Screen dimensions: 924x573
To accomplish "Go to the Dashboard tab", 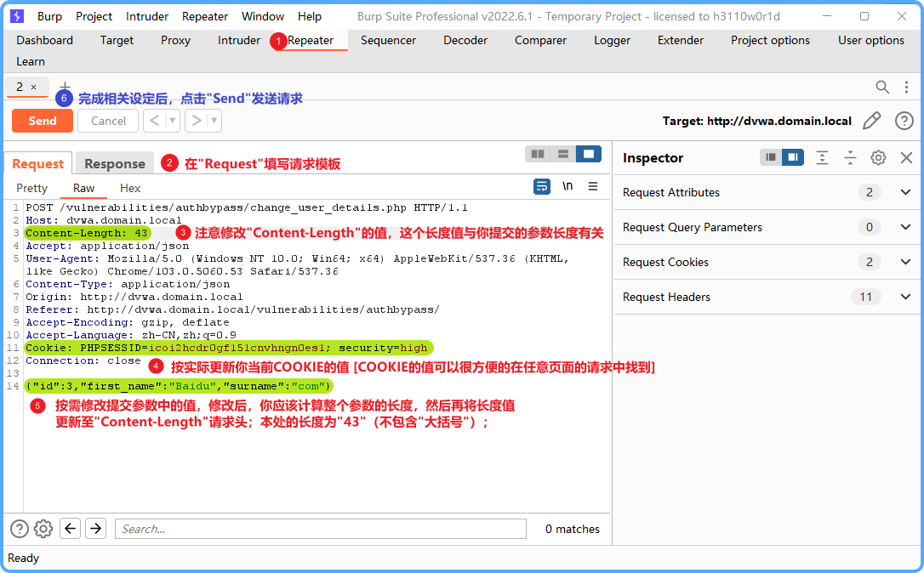I will coord(45,40).
